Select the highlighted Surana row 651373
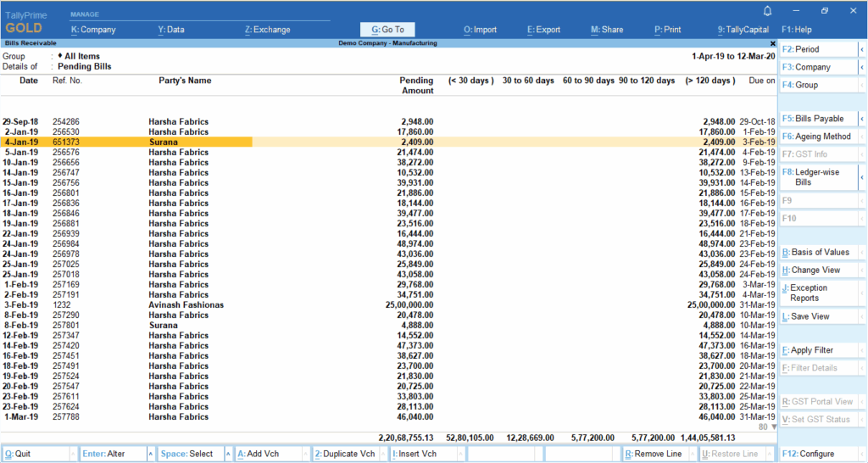This screenshot has width=868, height=463. point(388,142)
